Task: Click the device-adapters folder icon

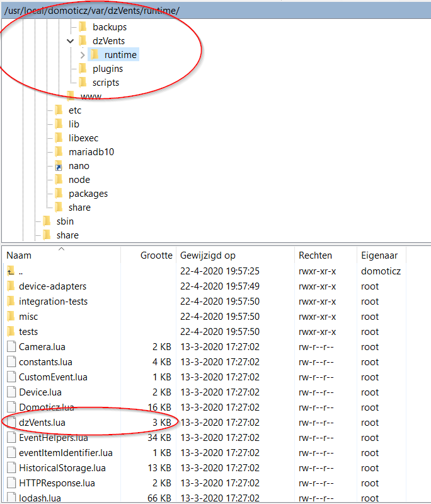Action: (x=11, y=286)
